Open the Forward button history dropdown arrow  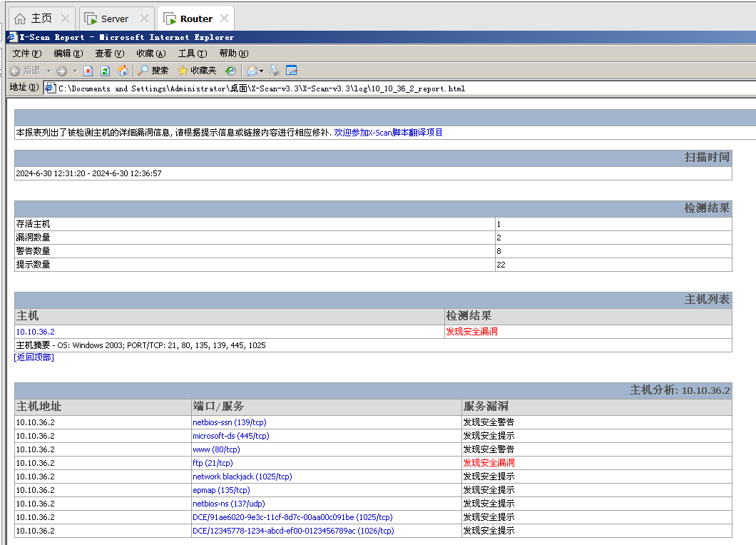click(75, 71)
